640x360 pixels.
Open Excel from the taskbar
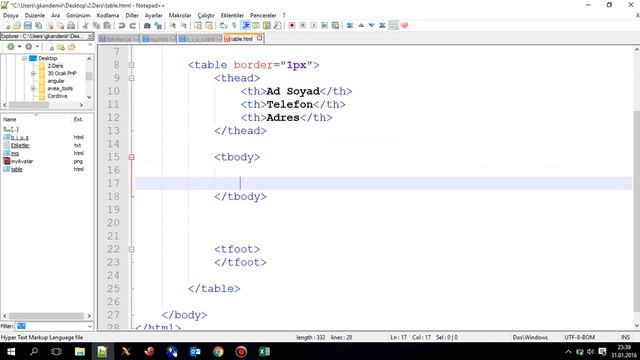pos(264,351)
